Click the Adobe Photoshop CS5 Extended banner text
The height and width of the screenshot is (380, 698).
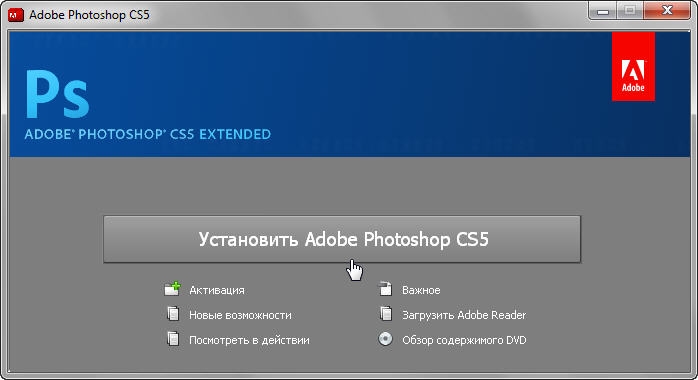point(148,134)
